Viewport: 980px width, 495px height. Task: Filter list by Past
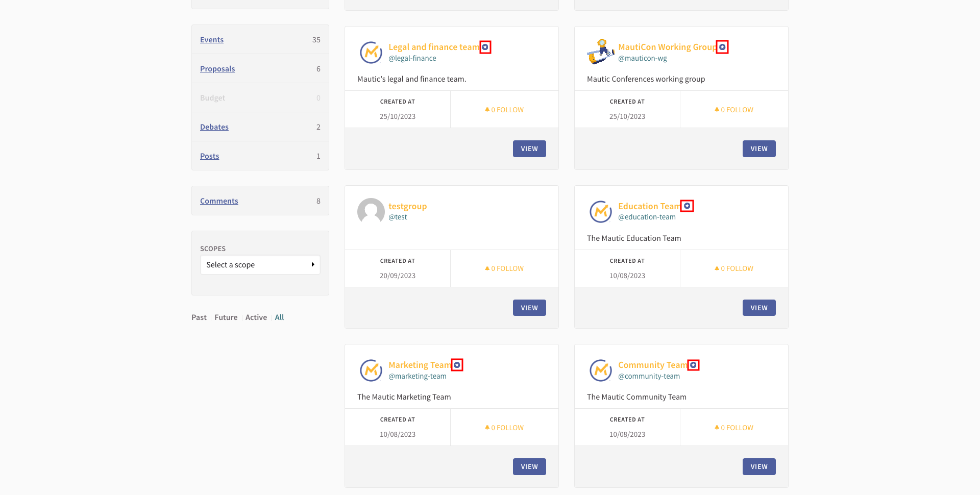[199, 317]
